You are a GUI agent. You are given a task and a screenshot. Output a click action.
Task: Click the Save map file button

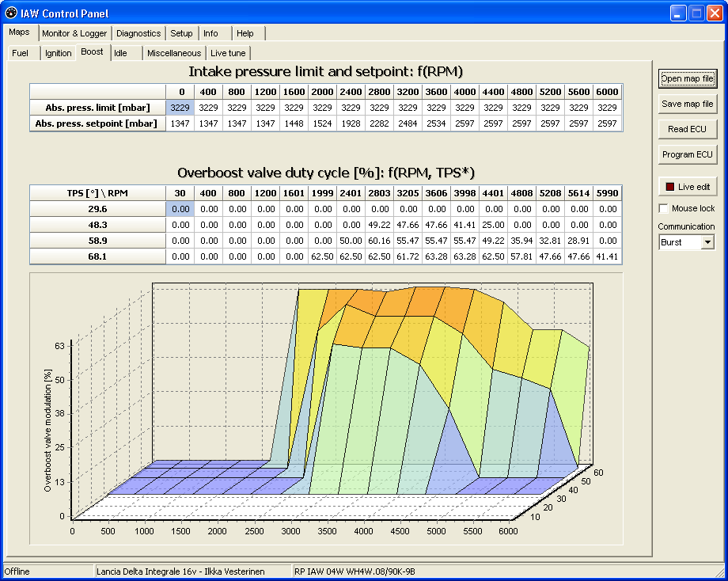(688, 104)
